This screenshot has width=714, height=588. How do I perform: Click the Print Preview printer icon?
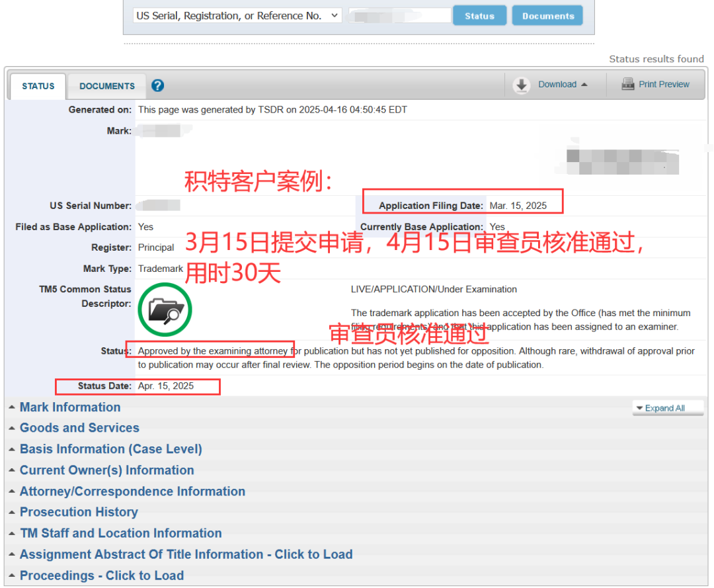click(x=627, y=84)
